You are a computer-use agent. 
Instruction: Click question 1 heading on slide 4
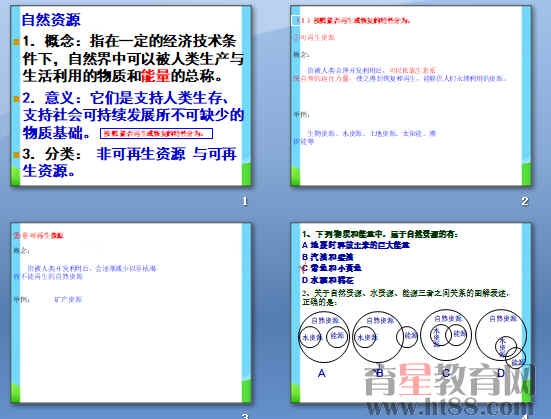pyautogui.click(x=380, y=234)
